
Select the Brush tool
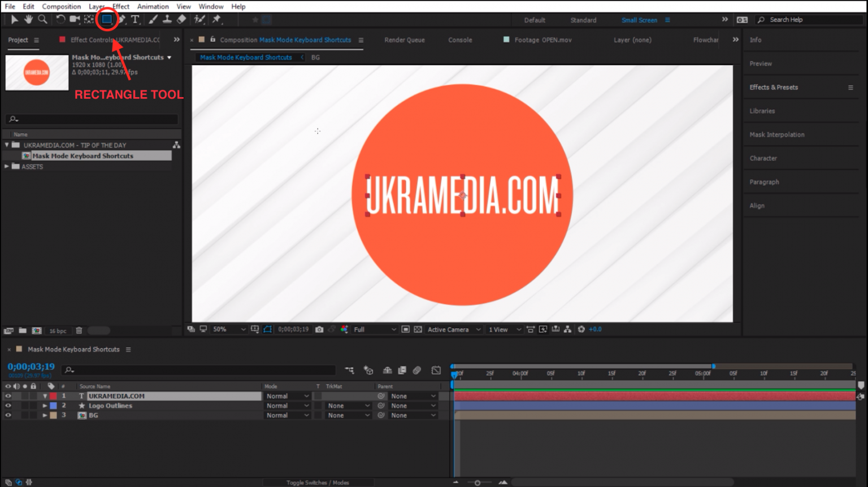click(x=153, y=19)
